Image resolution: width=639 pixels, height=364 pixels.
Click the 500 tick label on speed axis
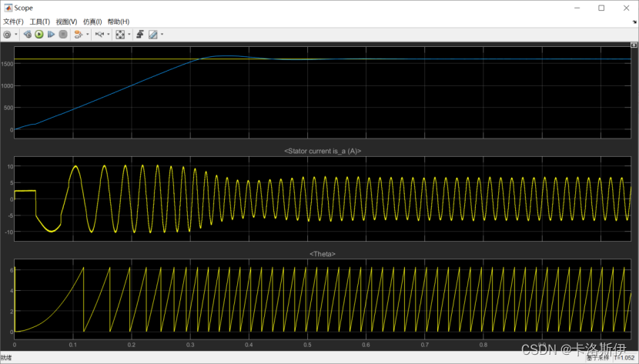click(8, 108)
